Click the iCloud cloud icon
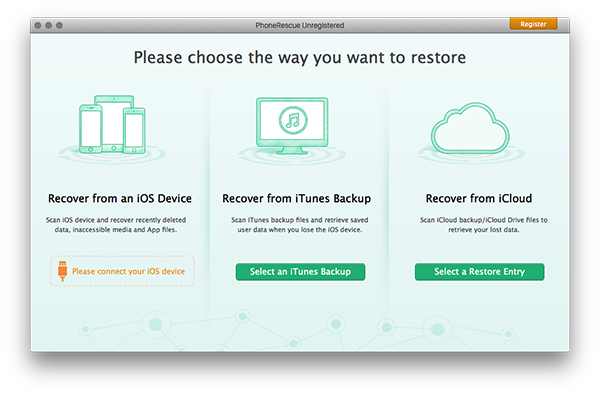The height and width of the screenshot is (395, 600). (x=470, y=128)
